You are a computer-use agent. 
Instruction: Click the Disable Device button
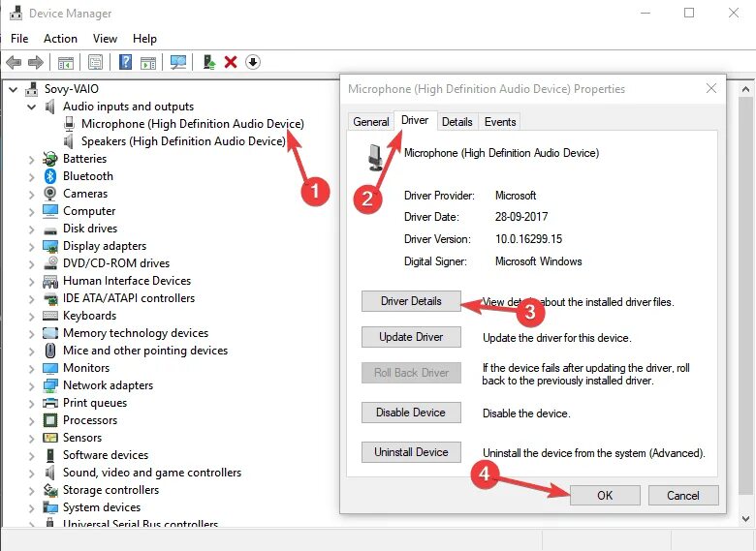[411, 413]
